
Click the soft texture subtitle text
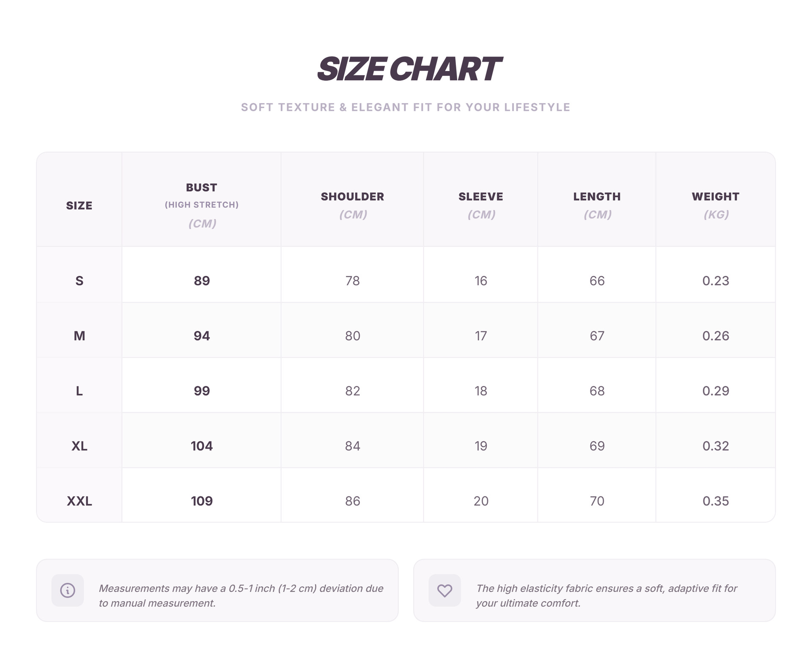(x=406, y=107)
